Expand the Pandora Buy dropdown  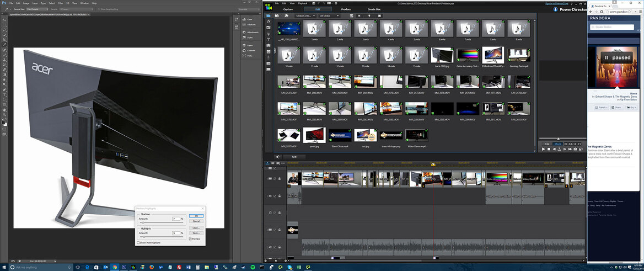click(631, 107)
